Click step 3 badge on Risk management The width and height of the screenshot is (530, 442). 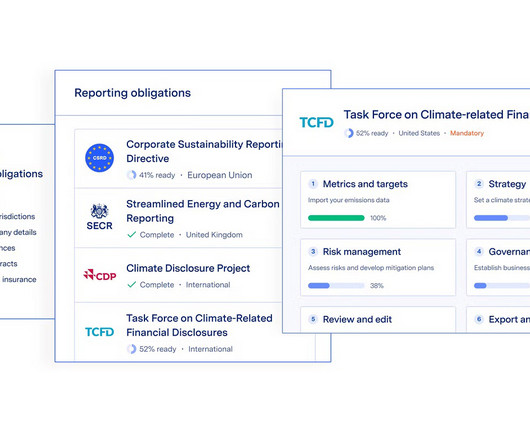(313, 252)
